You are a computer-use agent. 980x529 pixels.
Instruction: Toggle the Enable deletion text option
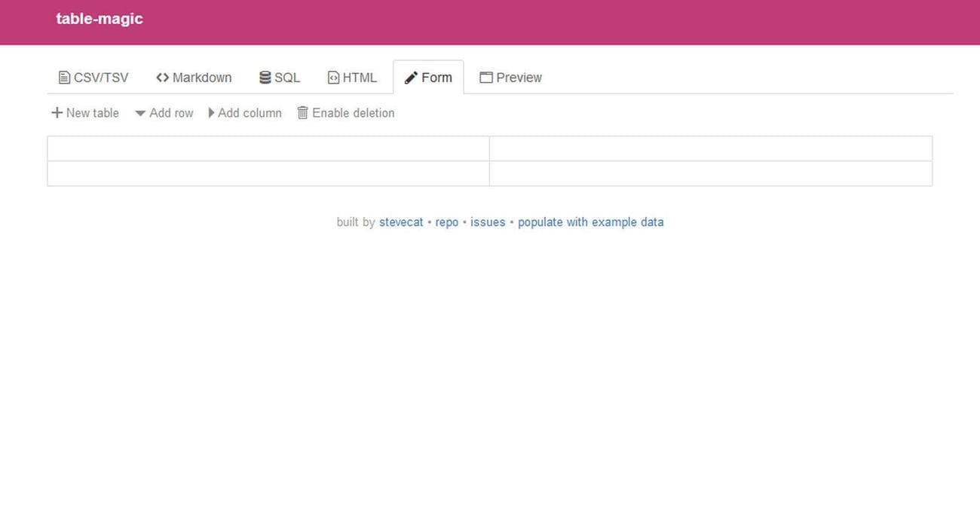[353, 113]
